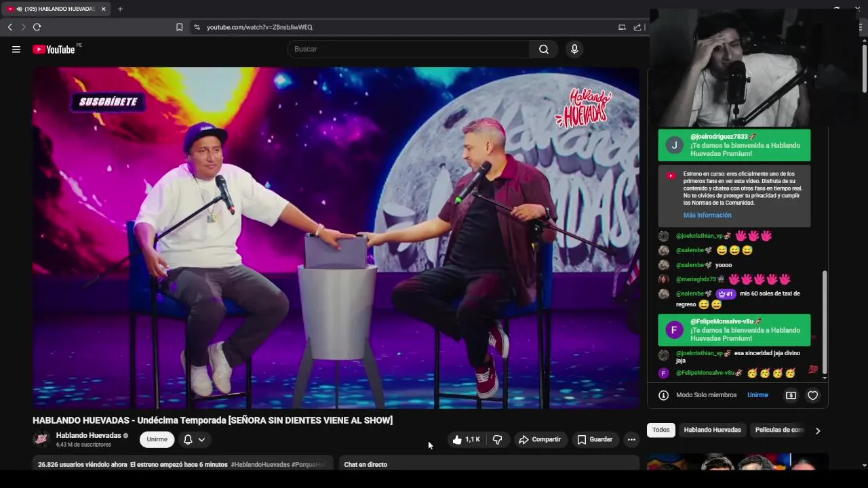Image resolution: width=868 pixels, height=488 pixels.
Task: Send a heart reaction in chat
Action: [x=812, y=395]
